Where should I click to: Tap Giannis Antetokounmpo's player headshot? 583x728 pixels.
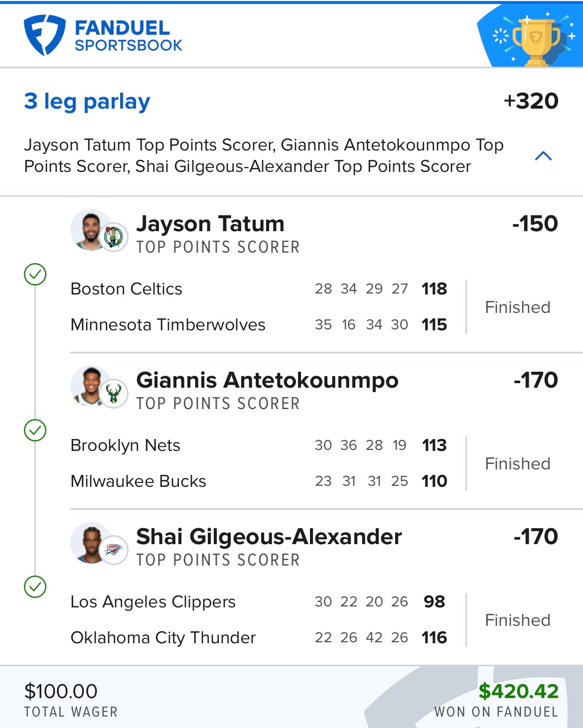(x=90, y=386)
